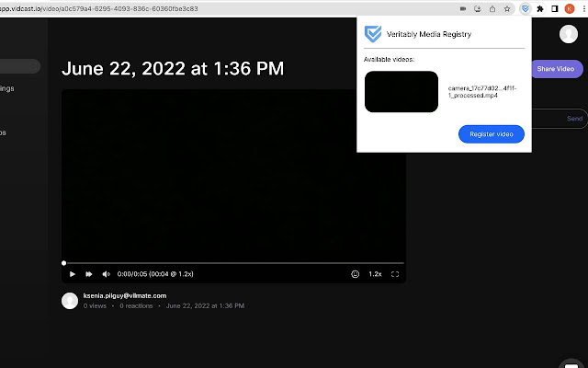This screenshot has height=368, width=588.
Task: Open emoji reaction picker in player
Action: [x=356, y=274]
